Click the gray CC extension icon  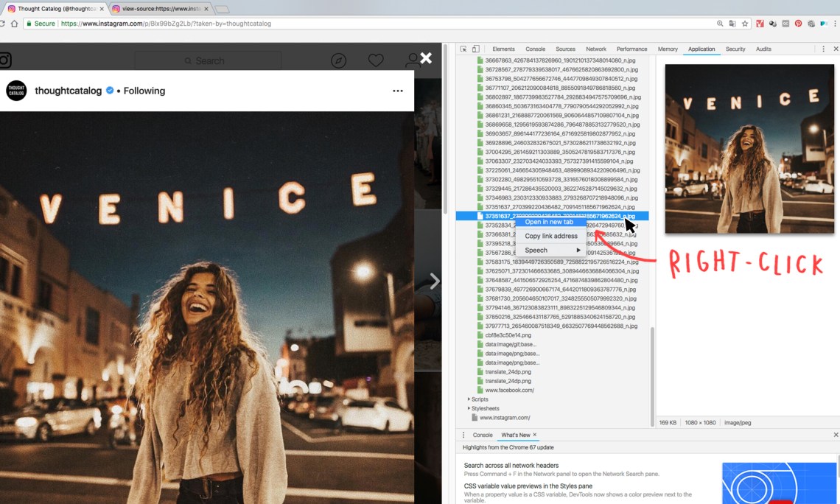tap(785, 24)
